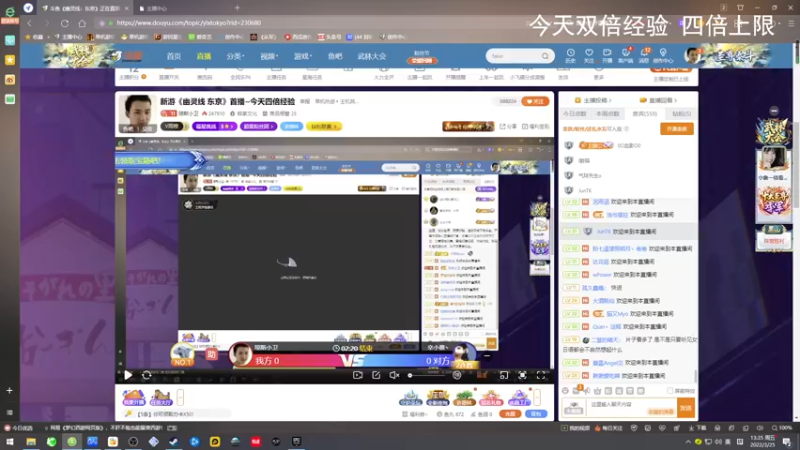Open the player clip recording icon
The height and width of the screenshot is (450, 800).
tap(358, 376)
